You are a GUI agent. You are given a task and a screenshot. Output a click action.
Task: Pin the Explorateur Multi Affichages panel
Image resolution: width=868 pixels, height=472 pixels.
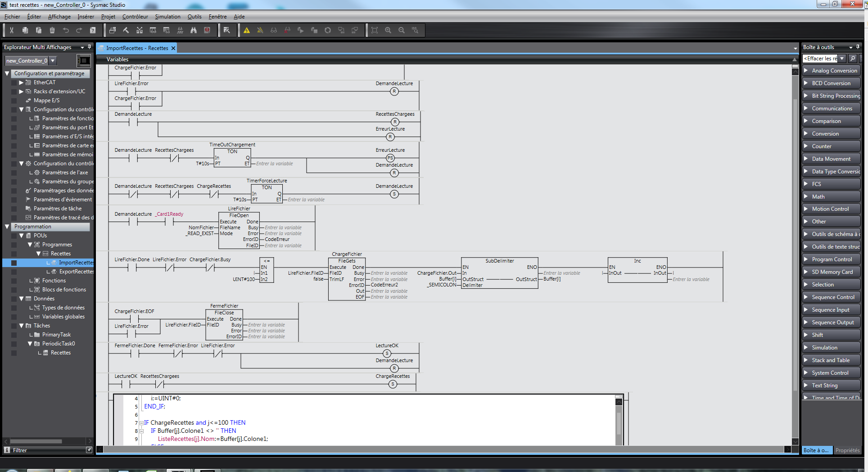(89, 47)
